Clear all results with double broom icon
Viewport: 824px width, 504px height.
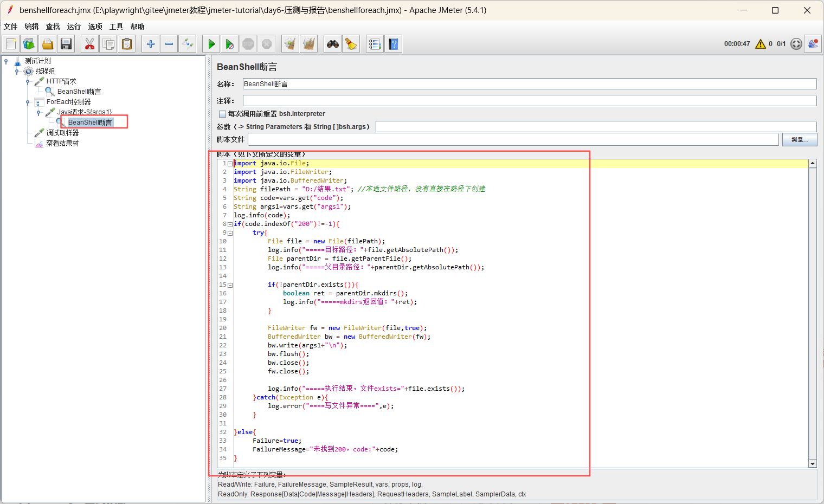click(x=309, y=44)
